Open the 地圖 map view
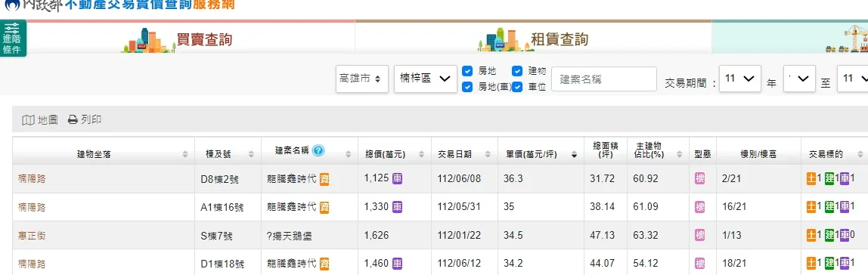The width and height of the screenshot is (868, 275). [40, 120]
